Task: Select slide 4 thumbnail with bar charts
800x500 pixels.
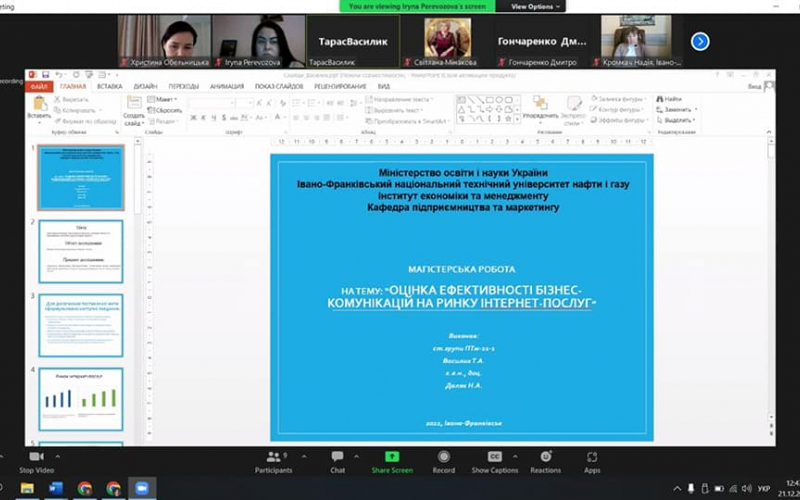Action: (x=81, y=399)
